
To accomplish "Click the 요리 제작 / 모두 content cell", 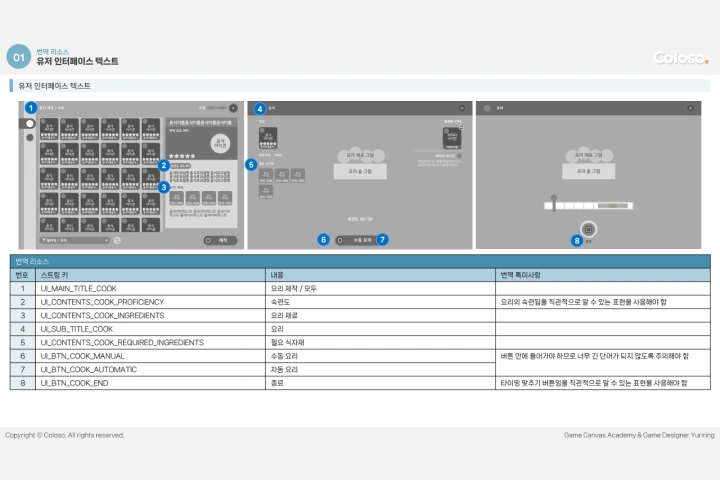I will 380,288.
